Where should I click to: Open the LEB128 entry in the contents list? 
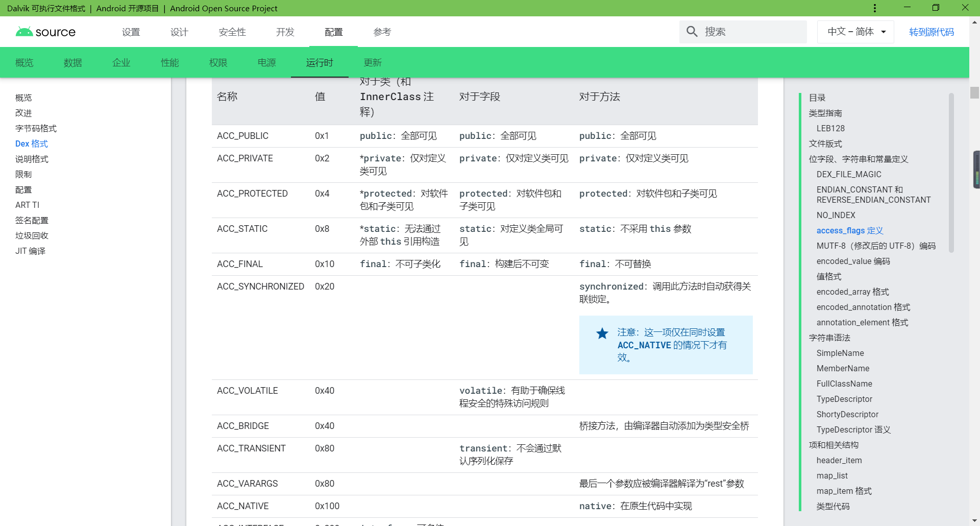(830, 128)
